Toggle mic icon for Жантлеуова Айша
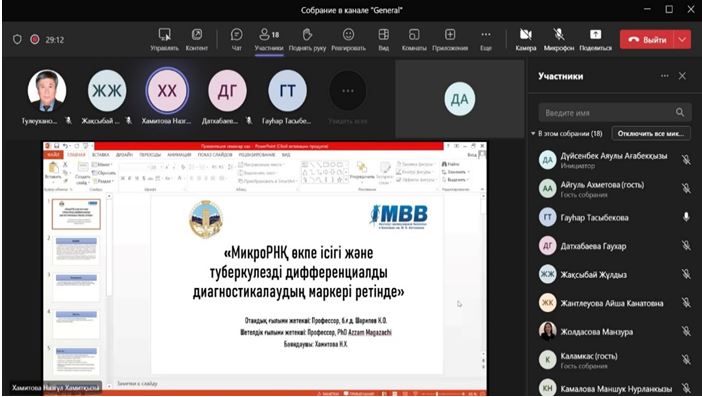This screenshot has height=397, width=702. click(685, 303)
